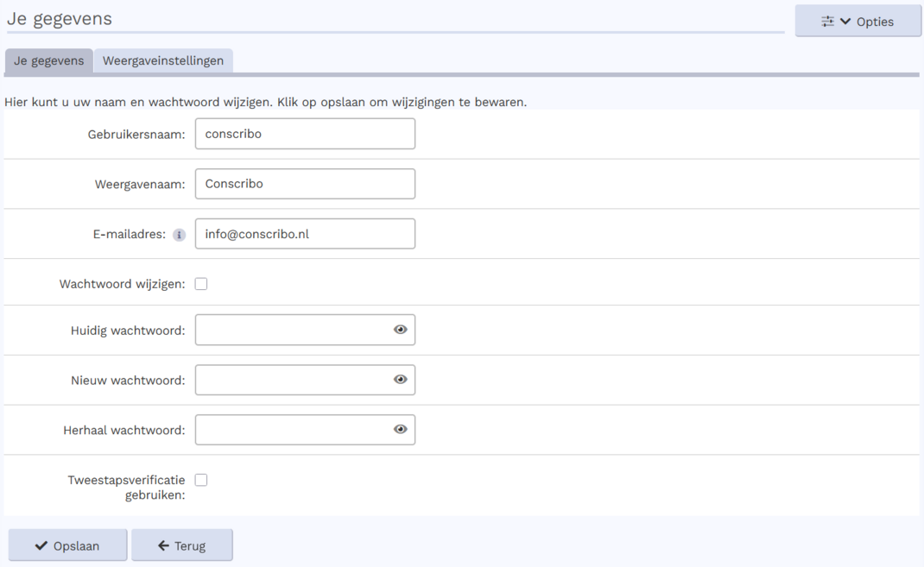Image resolution: width=924 pixels, height=567 pixels.
Task: Click the info icon beside E-mailadres
Action: coord(179,235)
